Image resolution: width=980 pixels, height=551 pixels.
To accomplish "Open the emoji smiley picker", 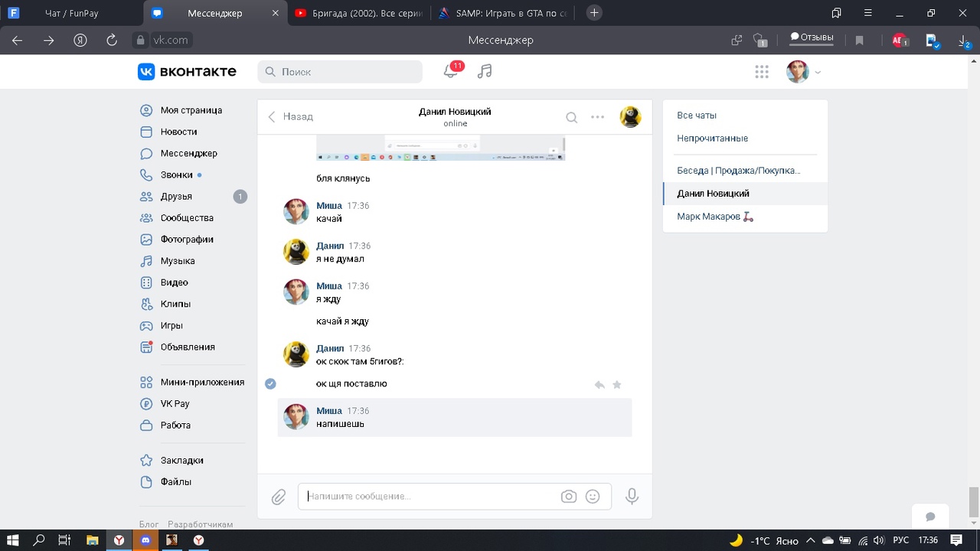I will 593,497.
